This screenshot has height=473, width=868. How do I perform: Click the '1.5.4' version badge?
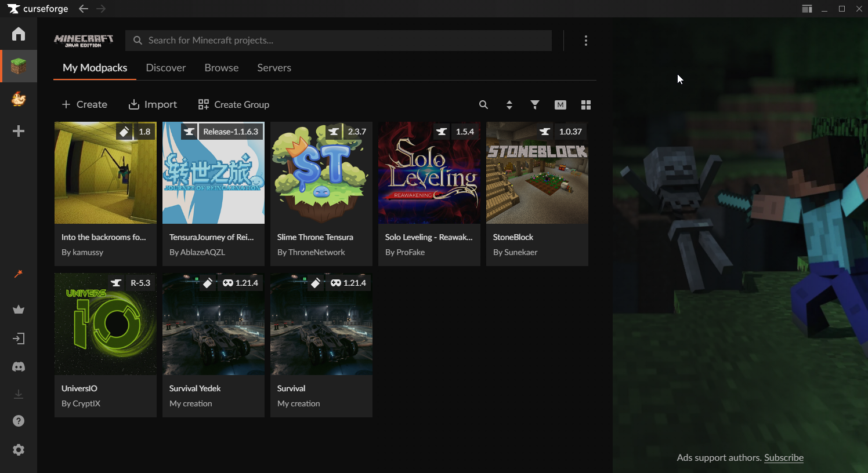(465, 132)
